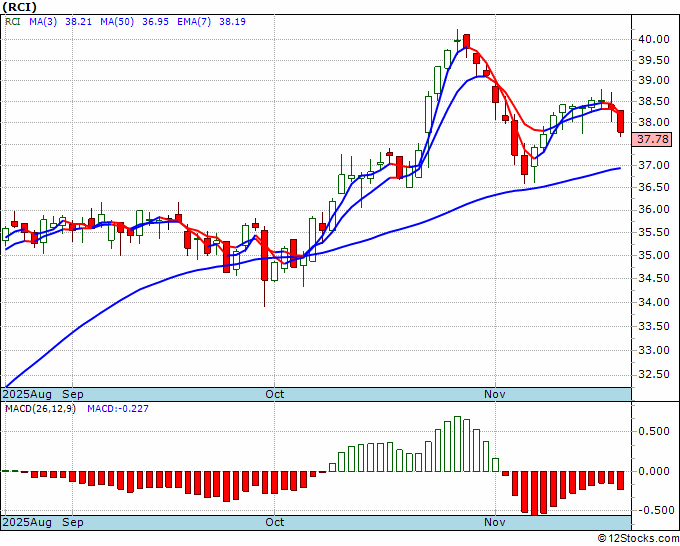Click the 35.50 price axis label
The width and height of the screenshot is (680, 546).
point(654,232)
